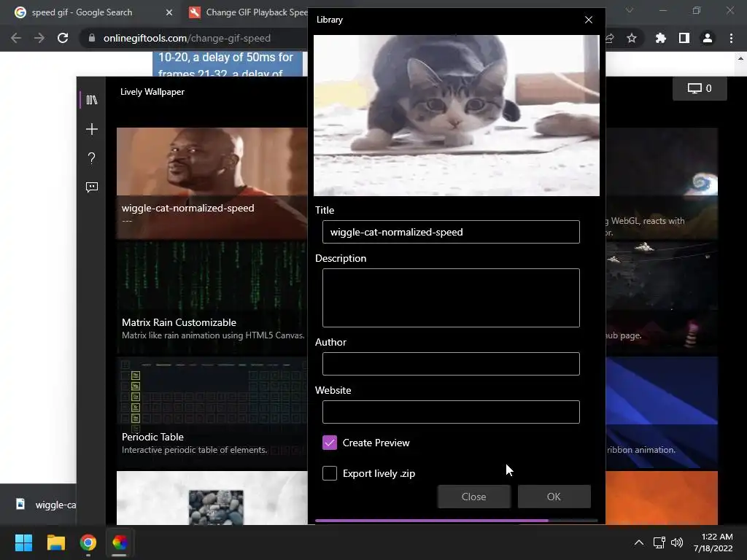Click the add wallpaper plus icon
The image size is (747, 560).
point(91,129)
